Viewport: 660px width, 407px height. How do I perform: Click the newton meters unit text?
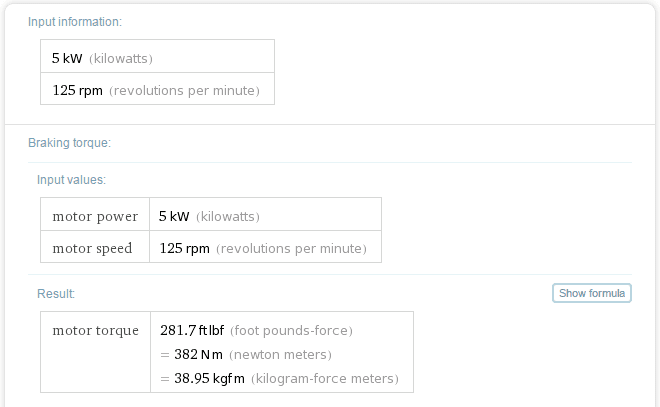click(x=280, y=354)
